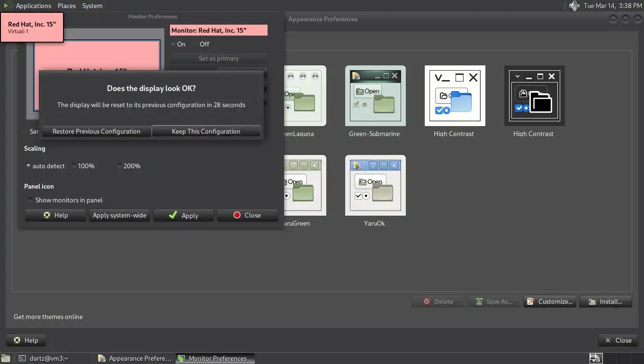This screenshot has height=364, width=644.
Task: Click the Save As... theme button
Action: tap(494, 301)
